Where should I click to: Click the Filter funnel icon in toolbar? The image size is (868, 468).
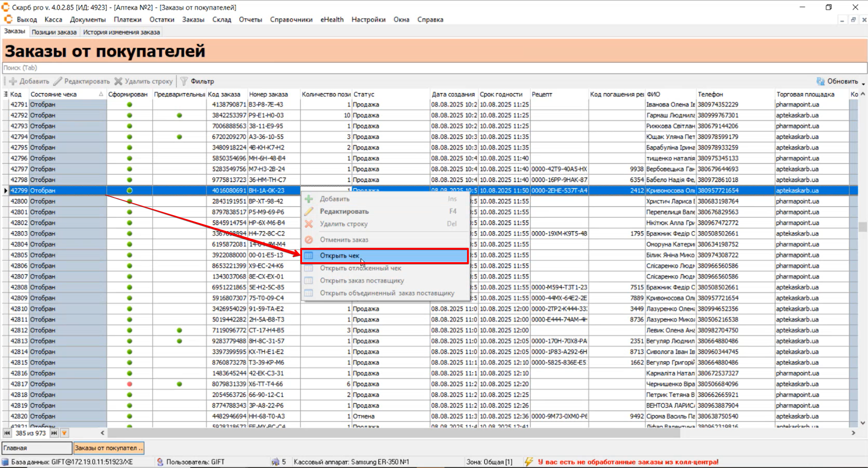pos(184,81)
